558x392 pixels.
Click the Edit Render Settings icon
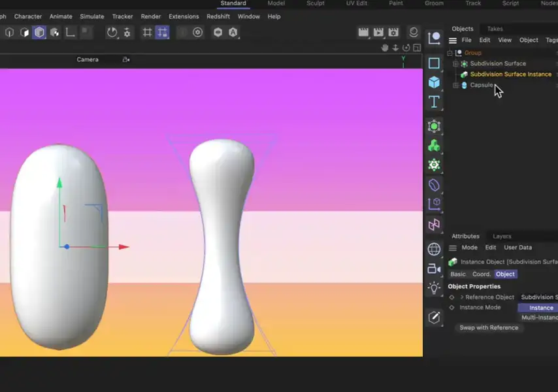point(393,31)
